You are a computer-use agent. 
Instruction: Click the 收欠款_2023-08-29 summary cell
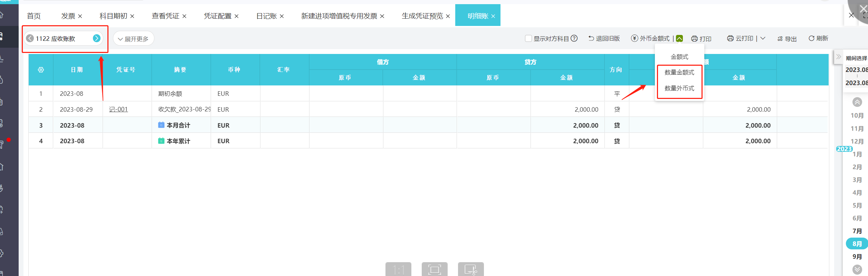[181, 109]
